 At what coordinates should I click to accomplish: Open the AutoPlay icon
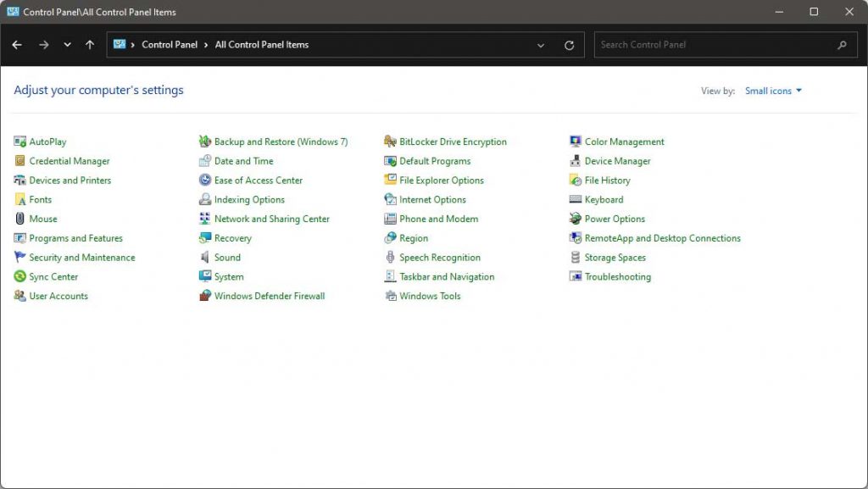[20, 142]
